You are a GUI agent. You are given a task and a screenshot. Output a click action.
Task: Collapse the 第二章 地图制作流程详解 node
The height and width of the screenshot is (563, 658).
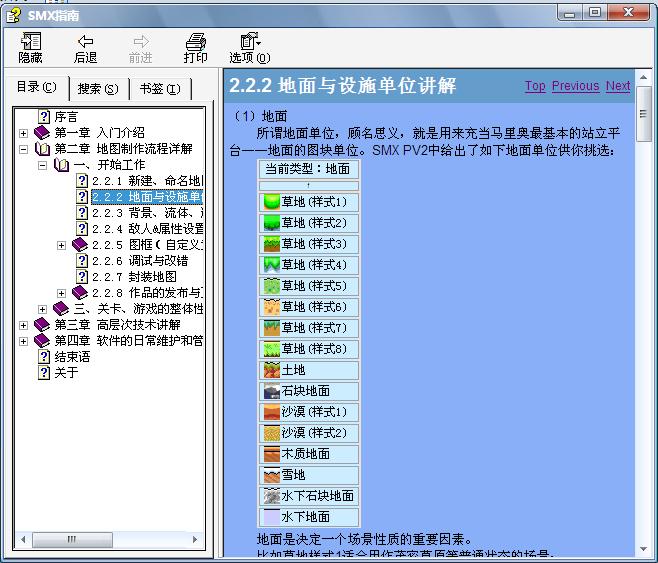[24, 149]
